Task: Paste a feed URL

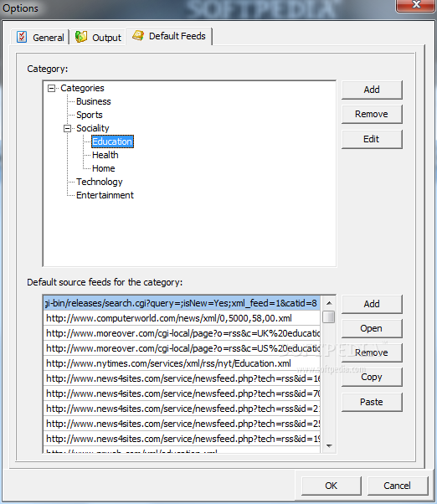Action: (x=372, y=402)
